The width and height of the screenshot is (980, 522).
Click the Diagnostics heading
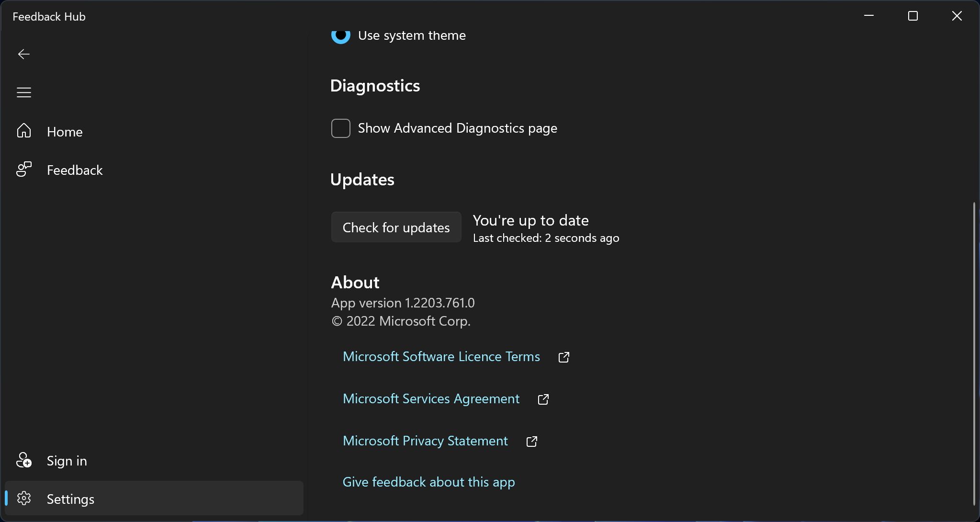tap(375, 86)
